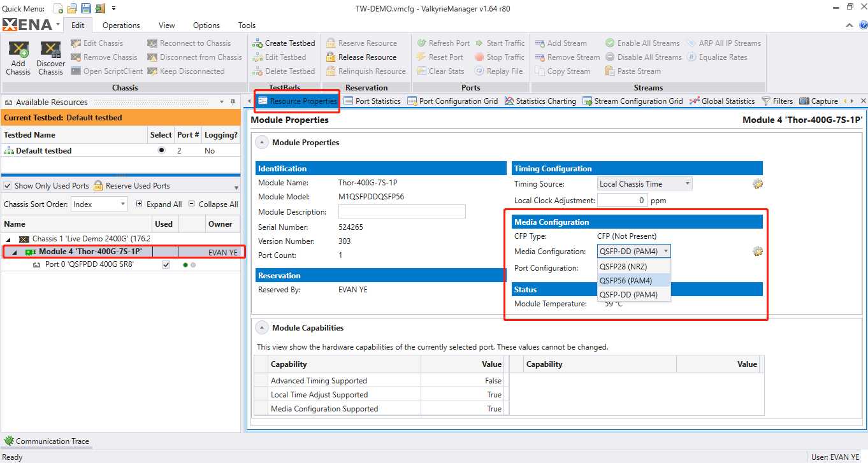Image resolution: width=868 pixels, height=463 pixels.
Task: Click Release Resource
Action: click(361, 57)
